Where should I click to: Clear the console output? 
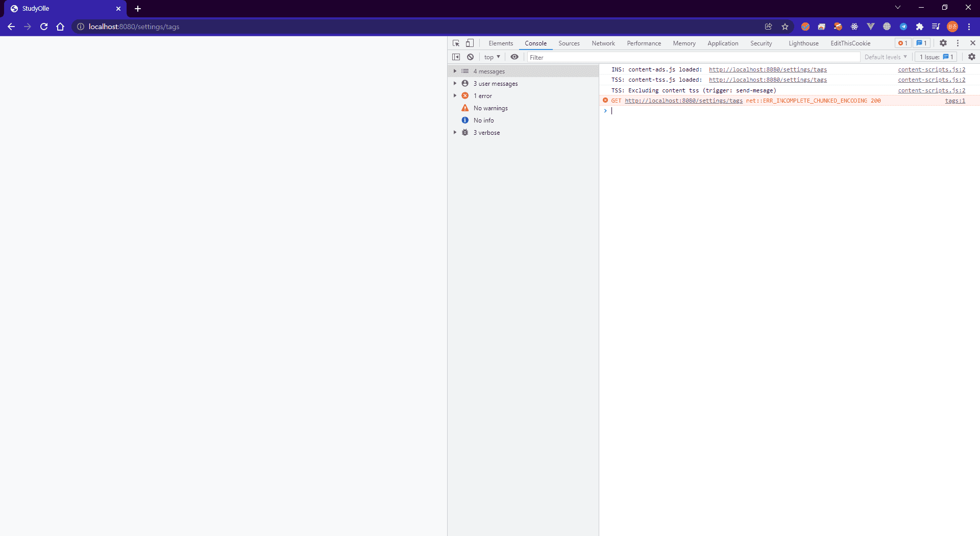tap(471, 57)
